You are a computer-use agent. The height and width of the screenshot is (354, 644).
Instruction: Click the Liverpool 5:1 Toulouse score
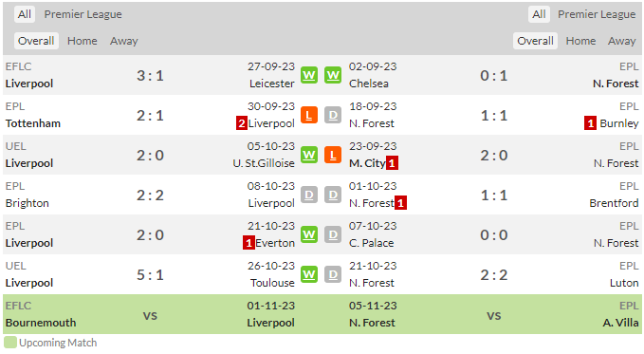[x=150, y=274]
